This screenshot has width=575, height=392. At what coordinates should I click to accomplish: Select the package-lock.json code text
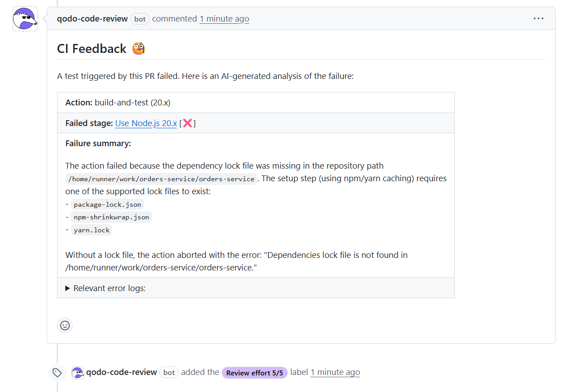[108, 204]
